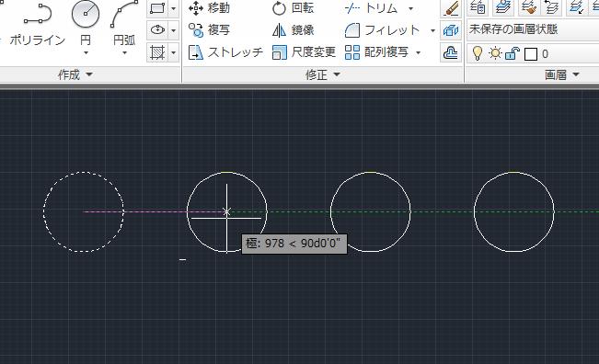This screenshot has width=599, height=364.
Task: Activate the 尺度変更 (scale) command
Action: (x=304, y=52)
